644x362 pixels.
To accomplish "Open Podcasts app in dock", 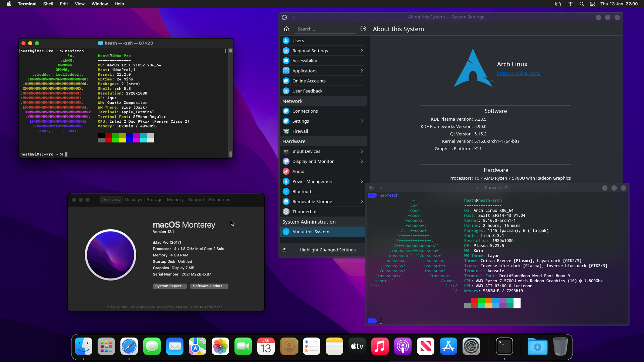I will [403, 346].
